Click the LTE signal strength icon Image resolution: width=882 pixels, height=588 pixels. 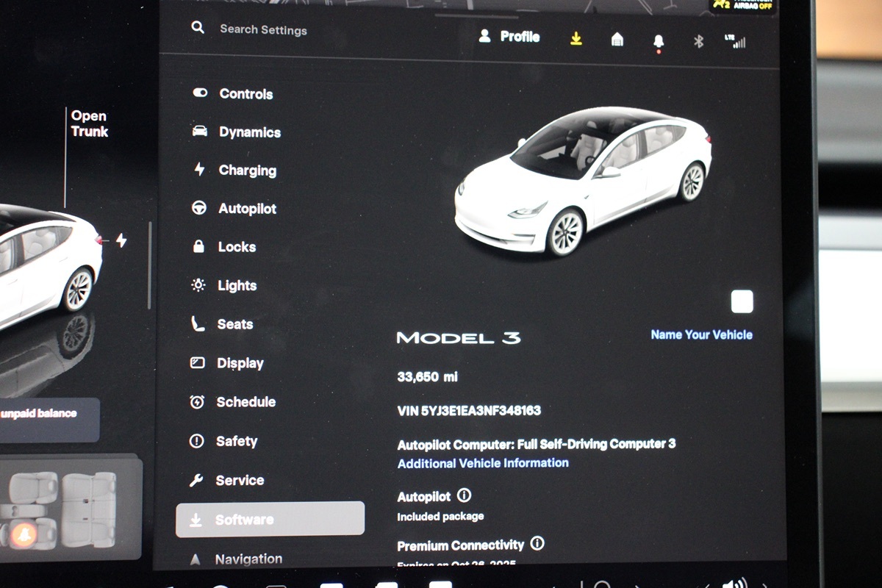[x=736, y=42]
